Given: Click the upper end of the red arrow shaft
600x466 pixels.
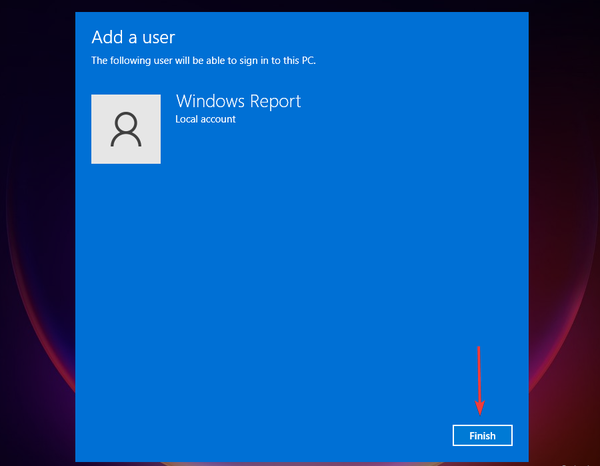Looking at the screenshot, I should (479, 350).
